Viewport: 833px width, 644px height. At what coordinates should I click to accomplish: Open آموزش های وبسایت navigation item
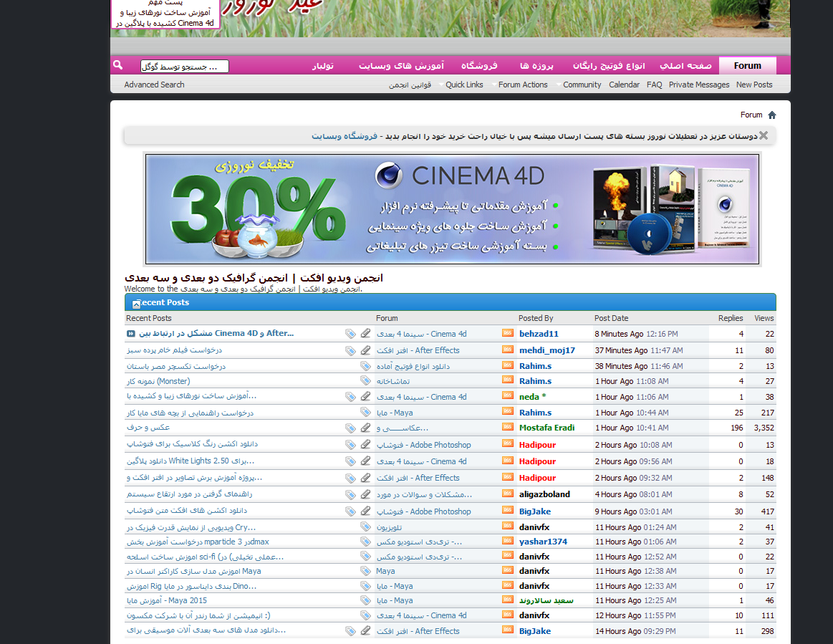401,65
